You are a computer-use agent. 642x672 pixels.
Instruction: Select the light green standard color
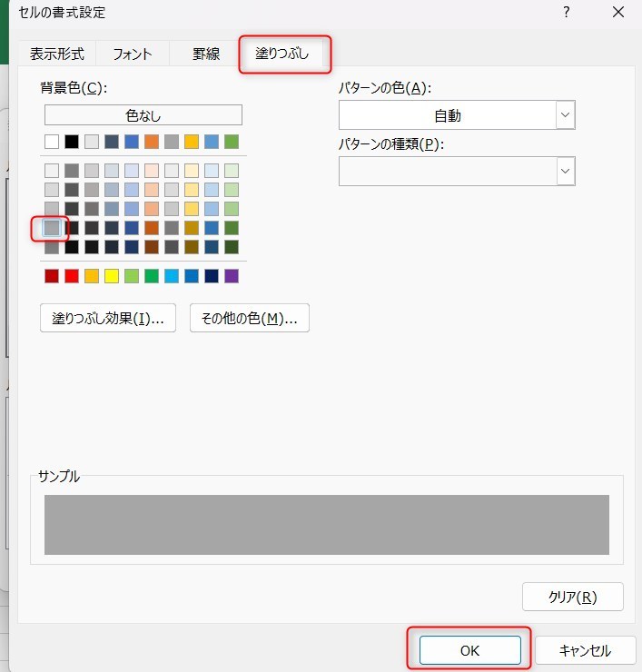[132, 276]
